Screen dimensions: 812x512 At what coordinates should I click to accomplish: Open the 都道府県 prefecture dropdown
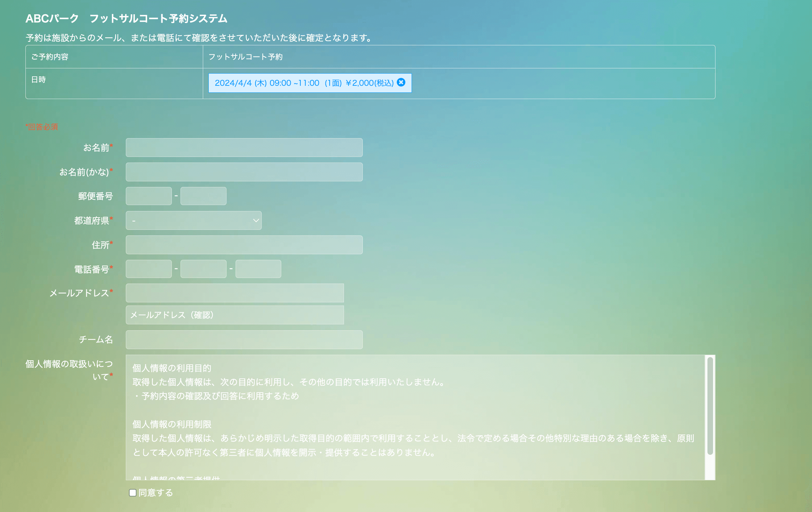[193, 220]
